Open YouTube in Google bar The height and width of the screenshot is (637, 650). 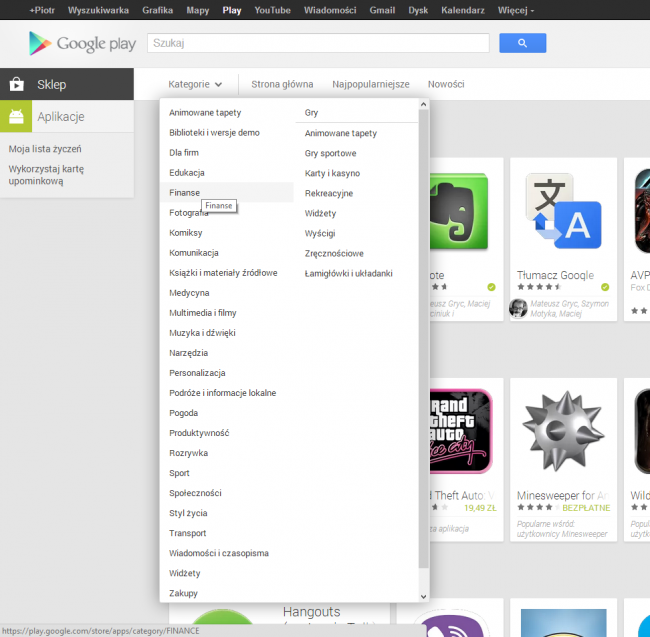click(x=272, y=10)
